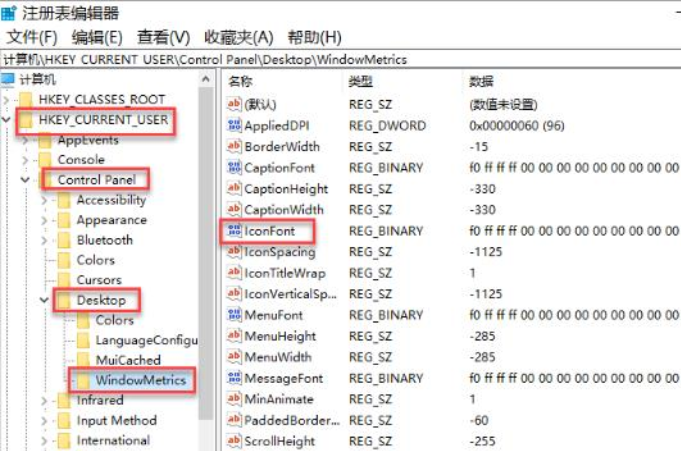
Task: Expand the International key
Action: point(44,440)
